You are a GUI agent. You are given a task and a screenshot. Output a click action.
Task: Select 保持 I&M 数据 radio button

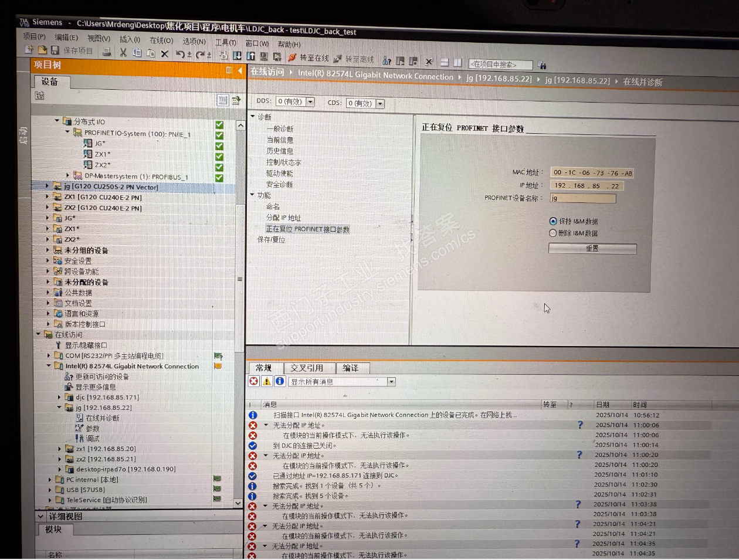(552, 221)
